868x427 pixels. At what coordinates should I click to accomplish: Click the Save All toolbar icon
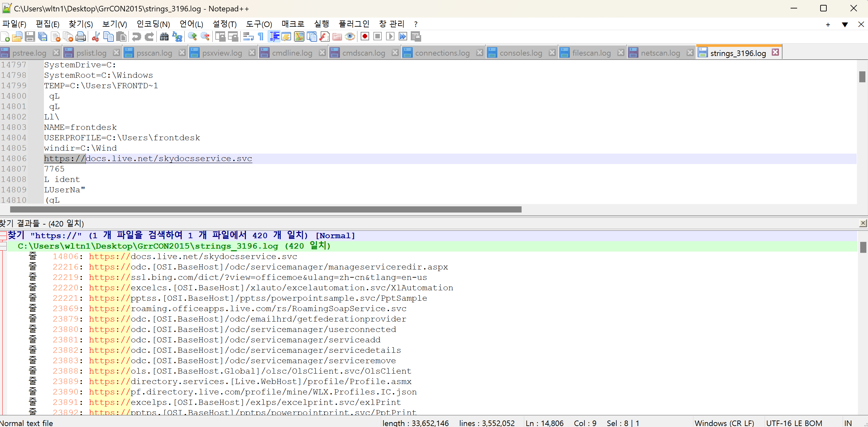coord(43,36)
